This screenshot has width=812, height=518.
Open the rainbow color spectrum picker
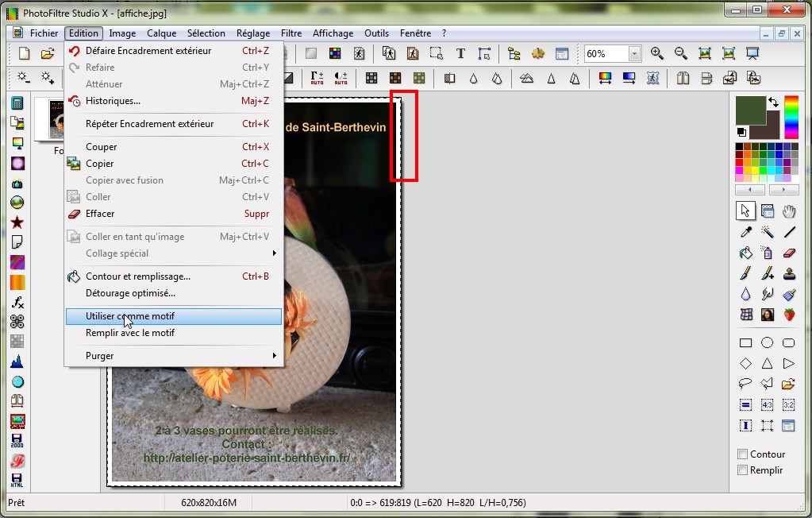pyautogui.click(x=791, y=117)
